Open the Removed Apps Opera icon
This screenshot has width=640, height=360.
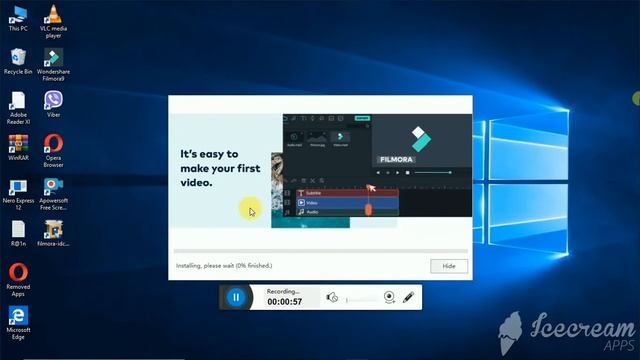(x=18, y=280)
